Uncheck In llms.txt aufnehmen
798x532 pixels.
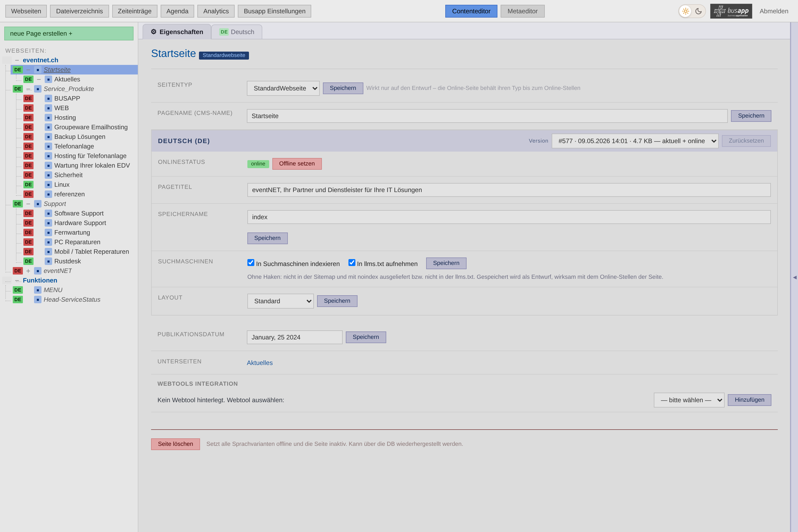pyautogui.click(x=352, y=263)
